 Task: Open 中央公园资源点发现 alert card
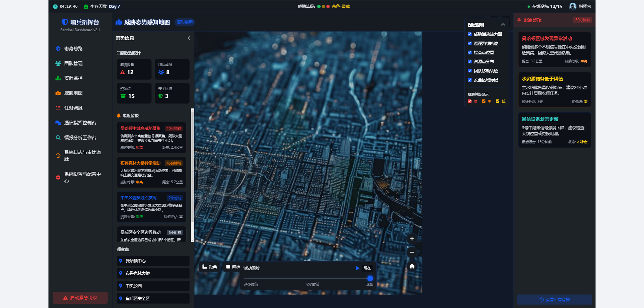151,207
